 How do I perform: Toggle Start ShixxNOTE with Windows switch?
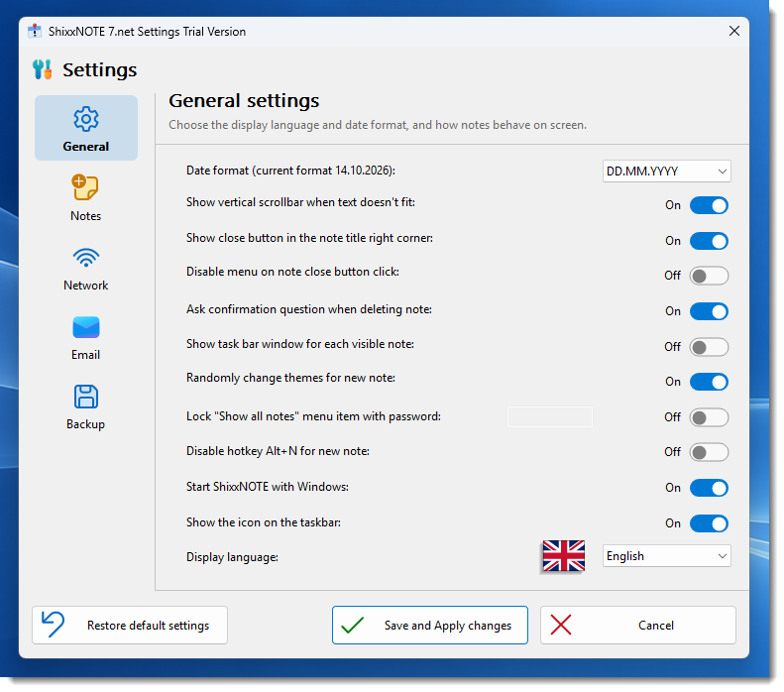709,488
